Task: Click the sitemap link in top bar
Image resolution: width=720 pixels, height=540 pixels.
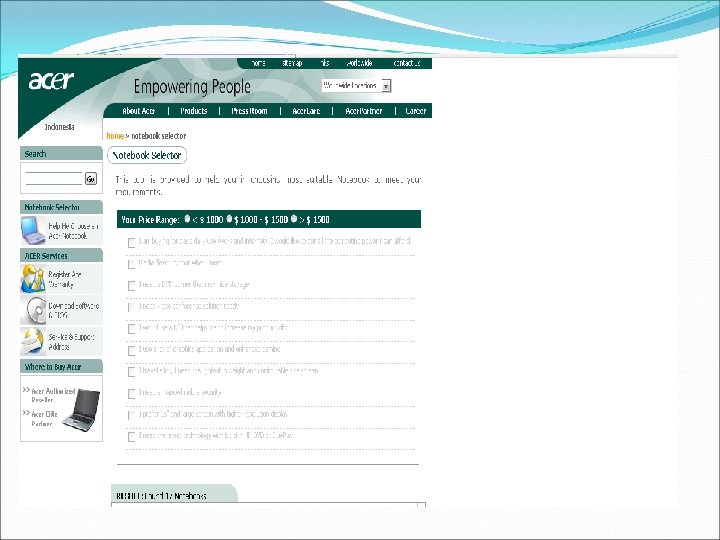Action: tap(292, 63)
